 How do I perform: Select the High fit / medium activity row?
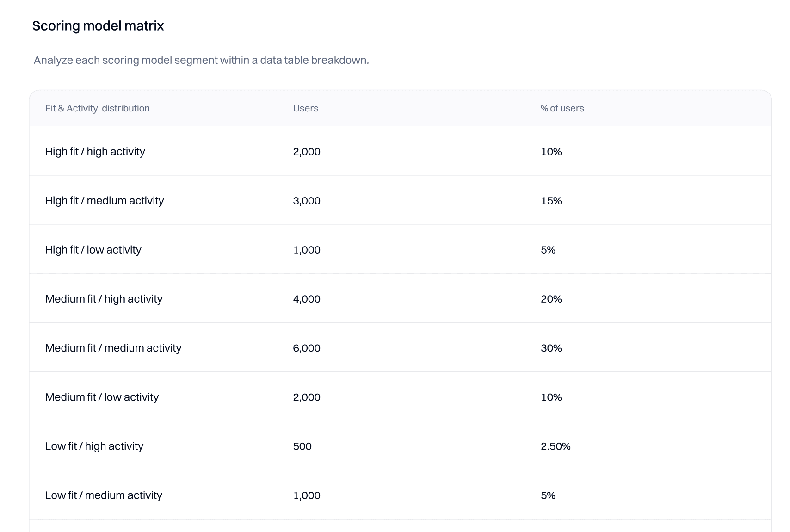[x=105, y=200]
